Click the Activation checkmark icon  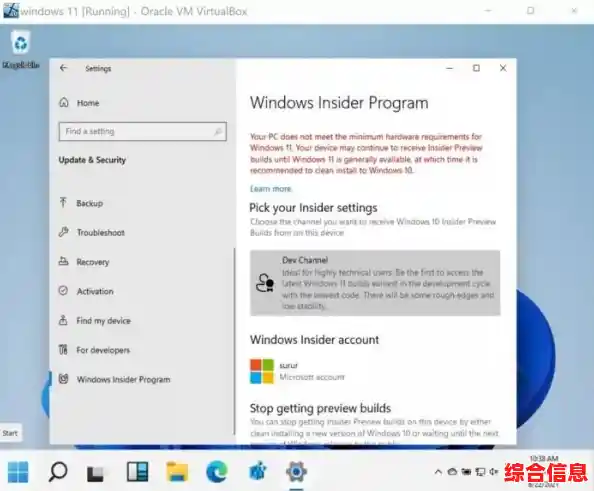63,291
